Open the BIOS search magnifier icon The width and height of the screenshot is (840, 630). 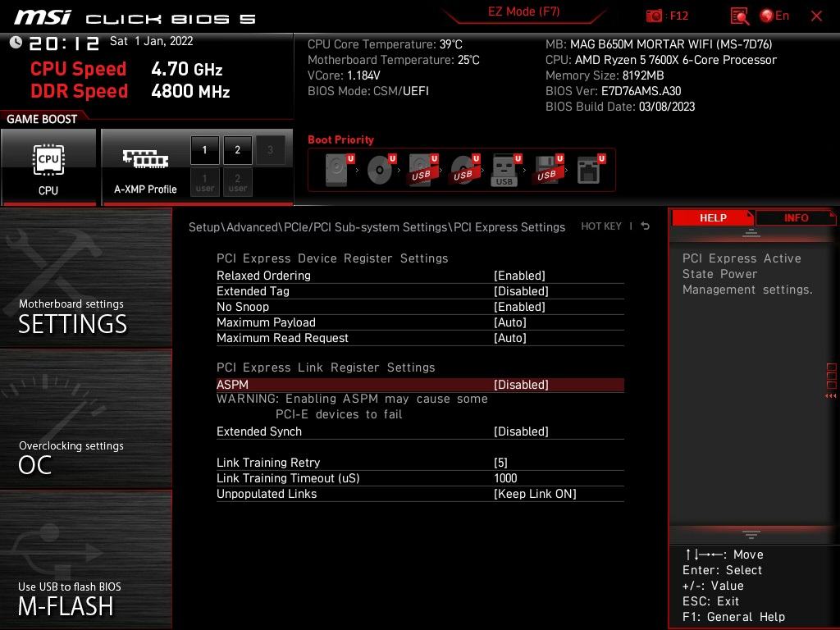739,16
